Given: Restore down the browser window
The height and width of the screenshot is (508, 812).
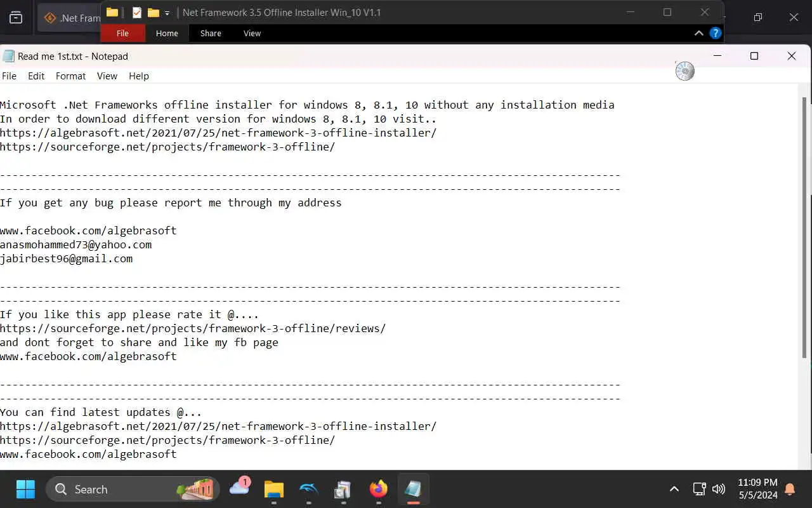Looking at the screenshot, I should 757,18.
